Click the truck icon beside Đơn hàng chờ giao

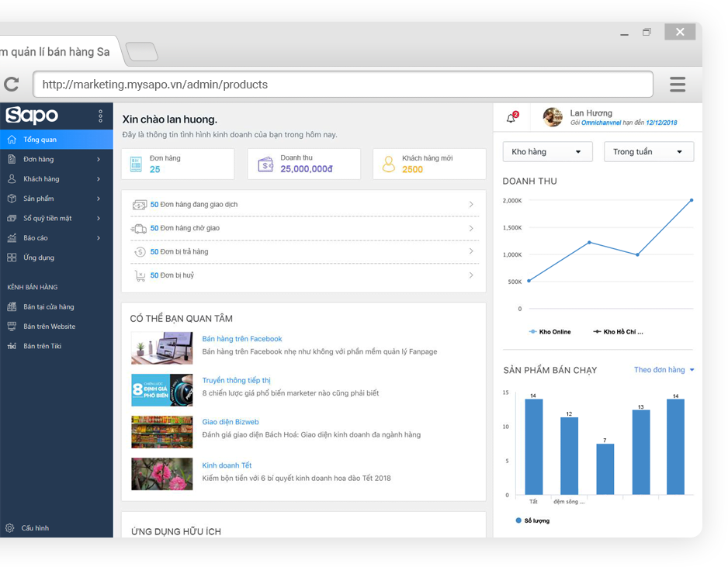(139, 228)
